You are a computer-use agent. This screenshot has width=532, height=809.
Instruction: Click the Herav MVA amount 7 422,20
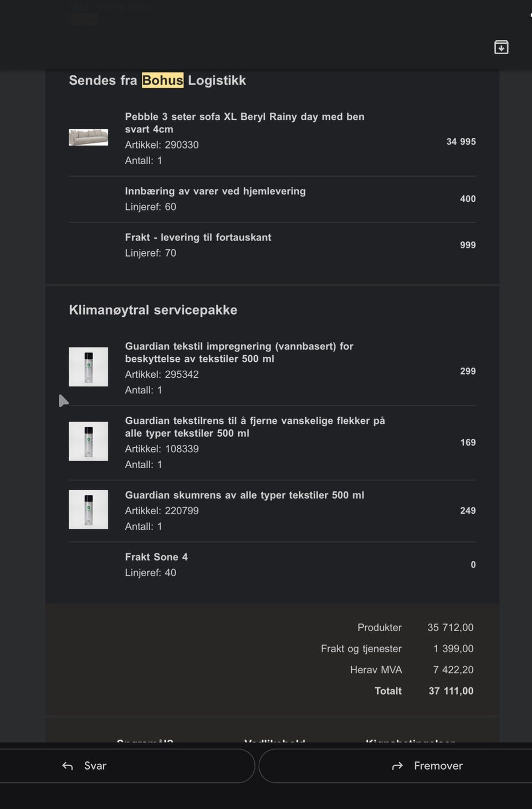(453, 669)
